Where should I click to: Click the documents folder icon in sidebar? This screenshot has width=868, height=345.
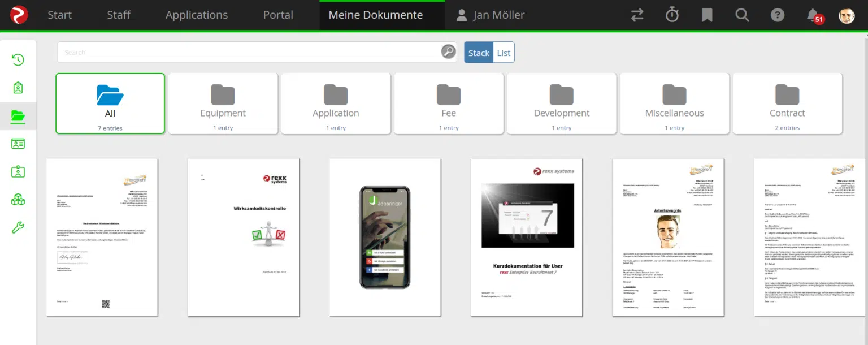point(18,116)
